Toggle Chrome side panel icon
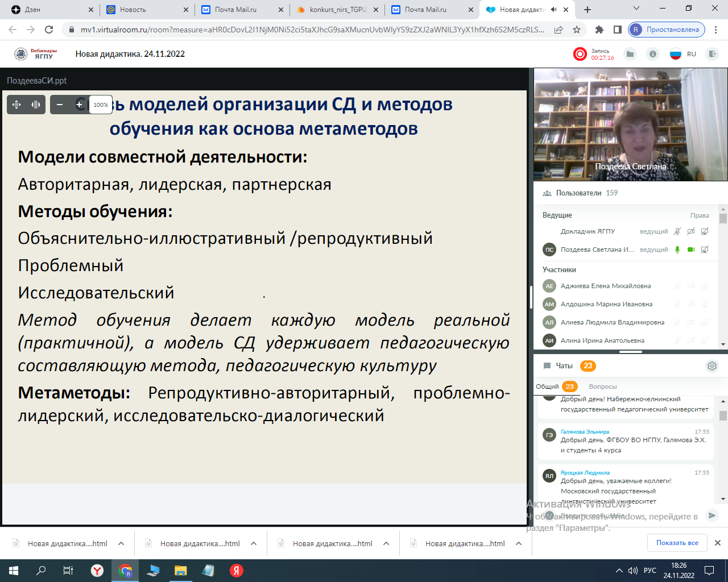The image size is (728, 582). [x=618, y=30]
